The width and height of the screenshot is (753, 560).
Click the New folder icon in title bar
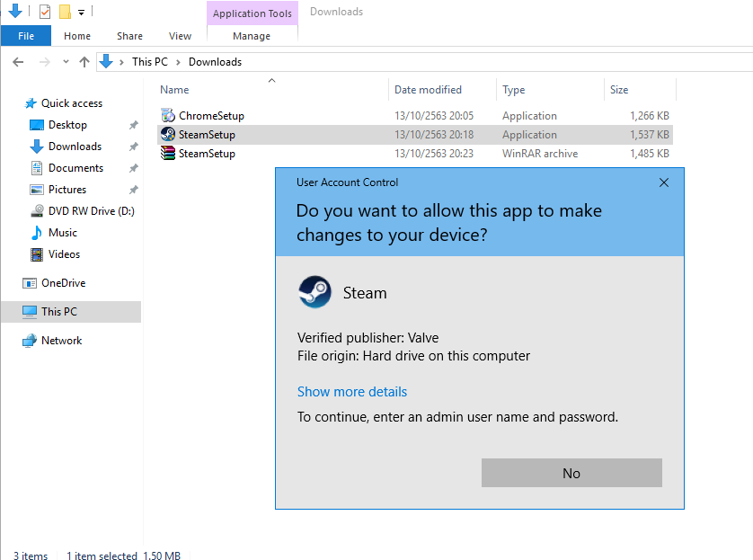(65, 12)
